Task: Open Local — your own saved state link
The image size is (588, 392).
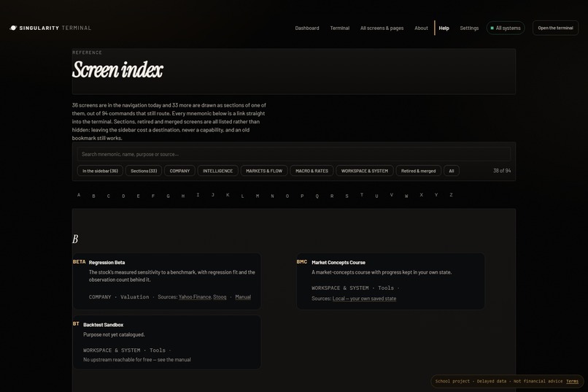Action: (x=364, y=299)
